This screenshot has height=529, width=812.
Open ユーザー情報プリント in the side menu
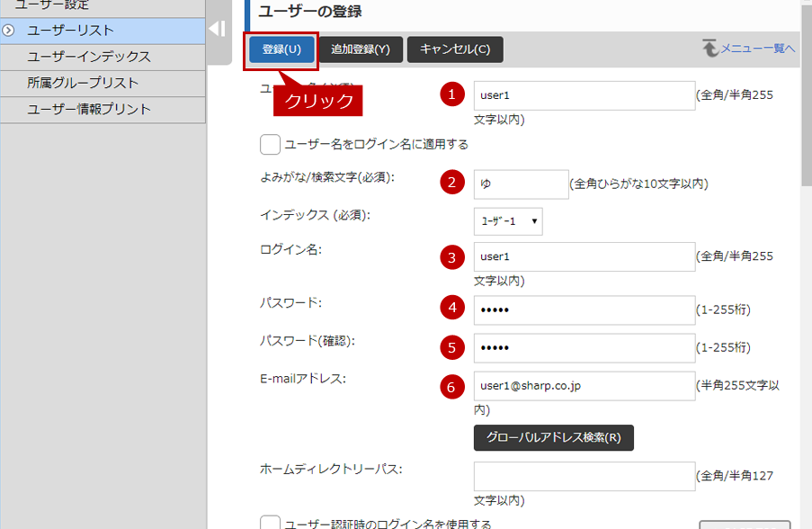tap(103, 110)
